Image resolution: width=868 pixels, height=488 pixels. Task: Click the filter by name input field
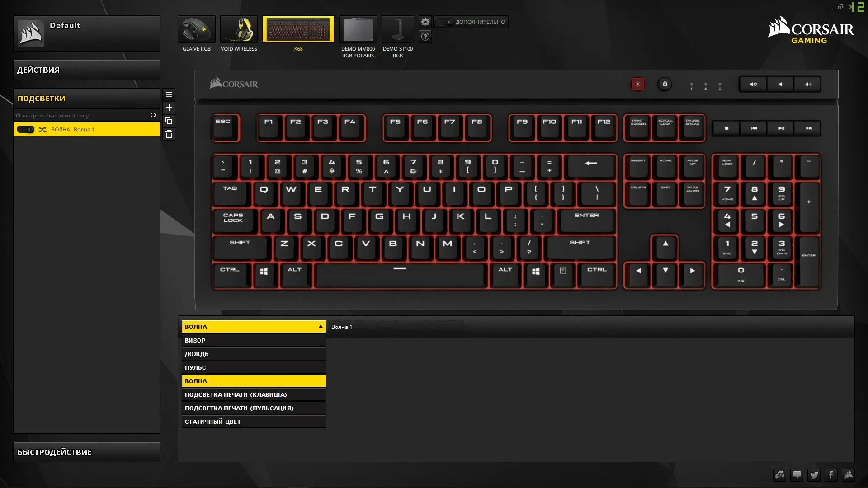(81, 115)
